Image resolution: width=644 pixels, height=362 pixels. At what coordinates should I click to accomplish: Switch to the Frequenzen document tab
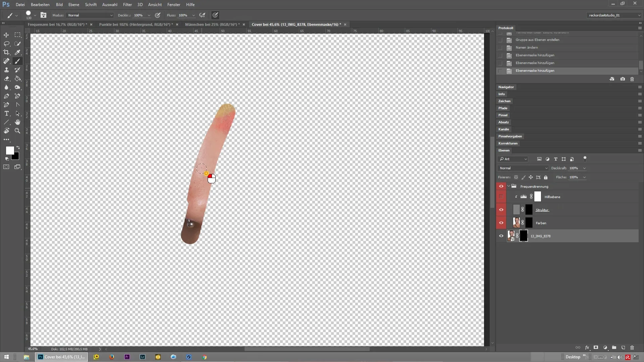pos(57,24)
